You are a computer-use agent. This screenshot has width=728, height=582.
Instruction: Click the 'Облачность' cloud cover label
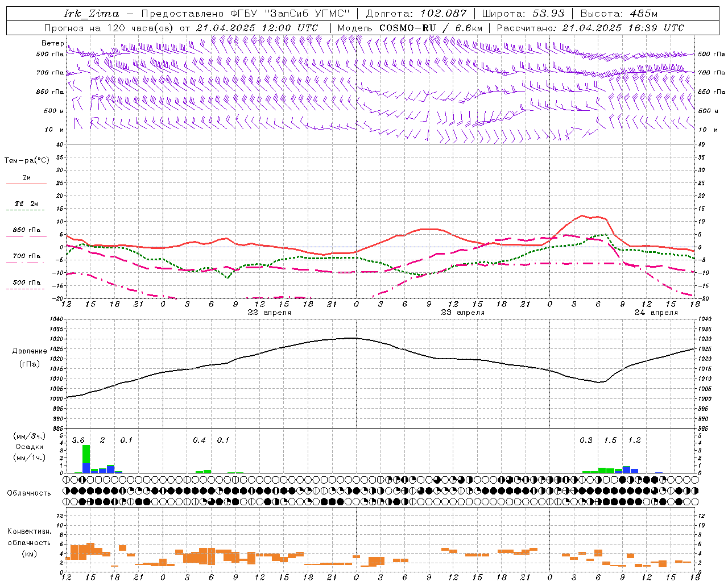click(29, 493)
